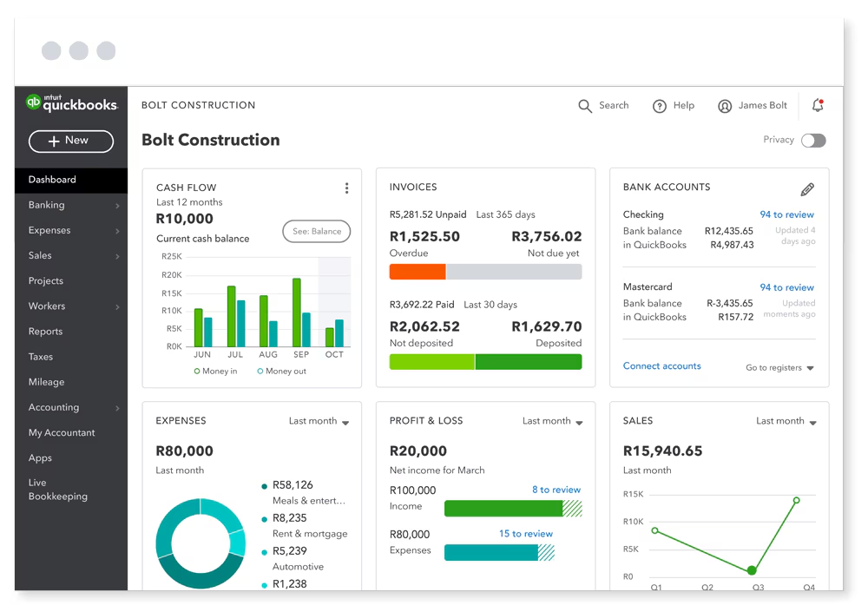Screen dimensions: 868x612
Task: Click the Q3 point on Sales chart
Action: (x=751, y=570)
